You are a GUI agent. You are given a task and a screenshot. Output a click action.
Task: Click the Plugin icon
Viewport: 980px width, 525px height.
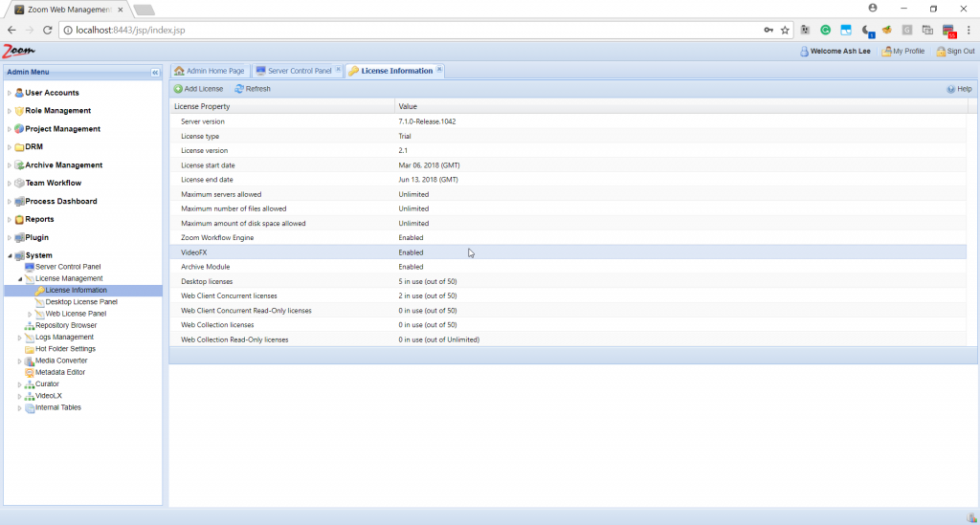[19, 237]
